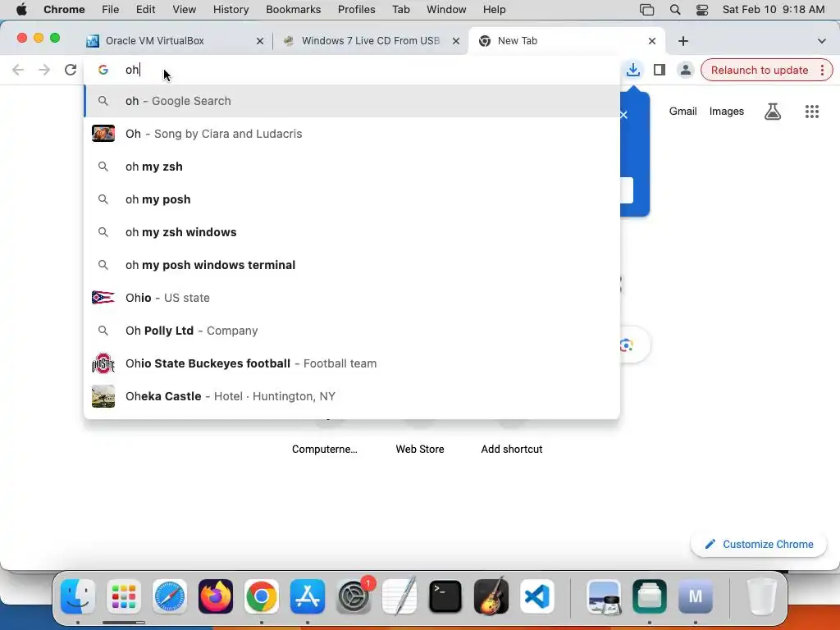Open Visual Studio Code from Dock

[x=536, y=596]
